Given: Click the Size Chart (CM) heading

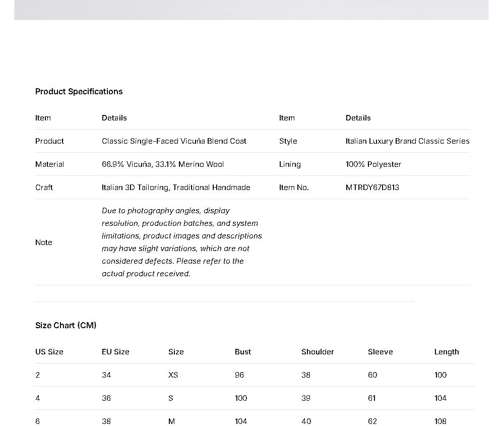Looking at the screenshot, I should pyautogui.click(x=66, y=325).
